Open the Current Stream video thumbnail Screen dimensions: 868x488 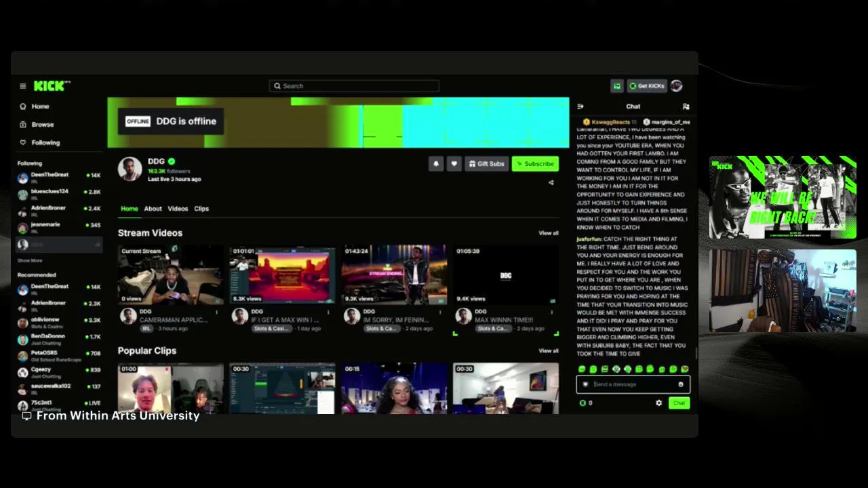pyautogui.click(x=170, y=274)
